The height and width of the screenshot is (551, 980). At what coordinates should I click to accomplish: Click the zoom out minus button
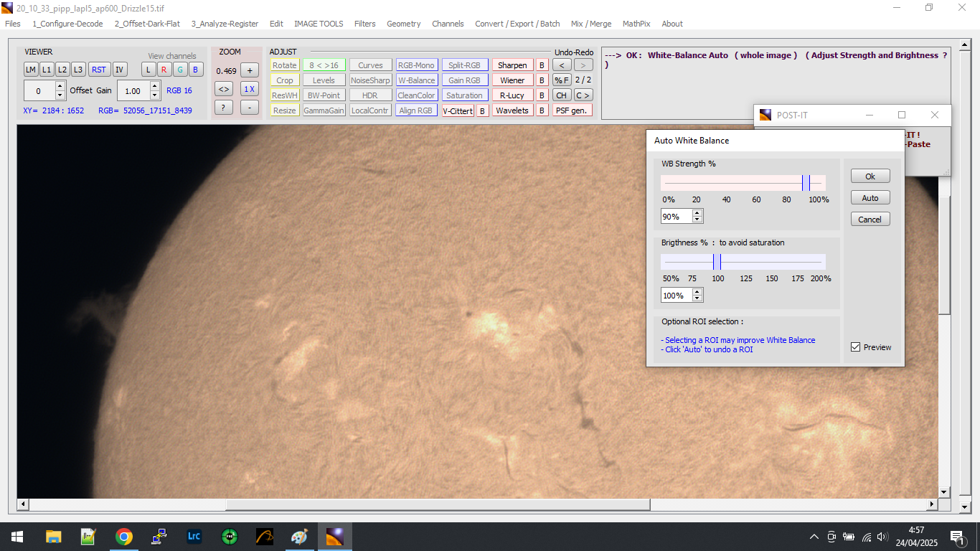click(250, 108)
